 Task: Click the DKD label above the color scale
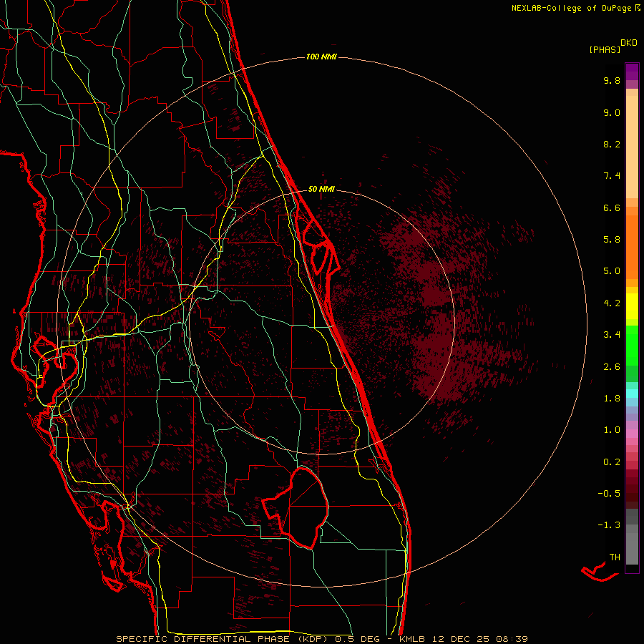[x=629, y=43]
